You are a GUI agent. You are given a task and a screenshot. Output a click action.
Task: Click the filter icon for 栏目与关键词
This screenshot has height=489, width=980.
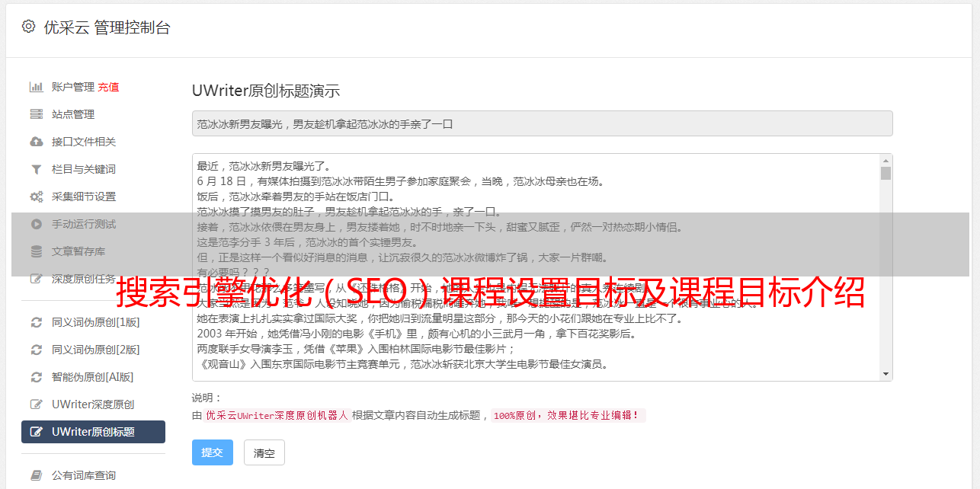pos(36,169)
